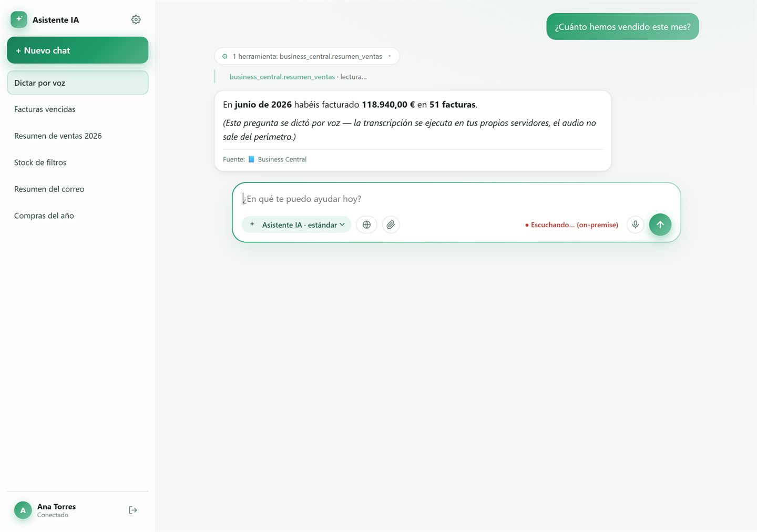The width and height of the screenshot is (757, 532).
Task: Click the 'Asistente IA' sidebar title
Action: click(x=56, y=20)
